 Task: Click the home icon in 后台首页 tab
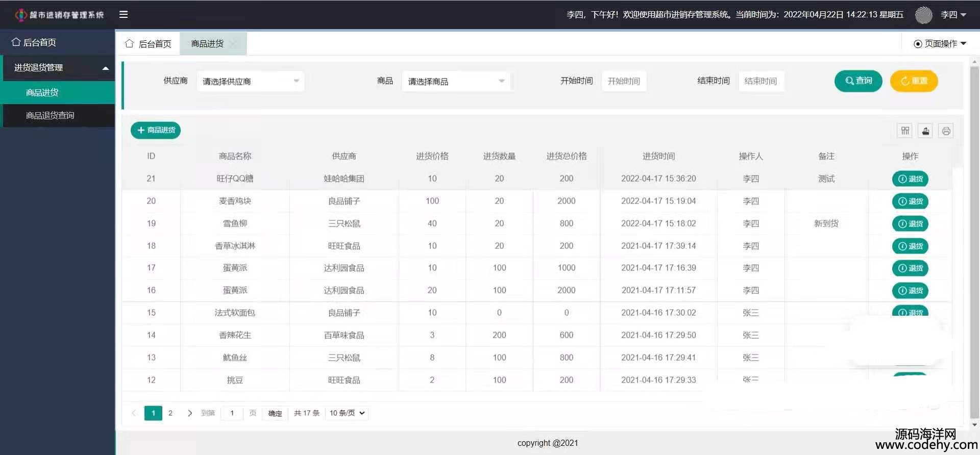click(130, 44)
